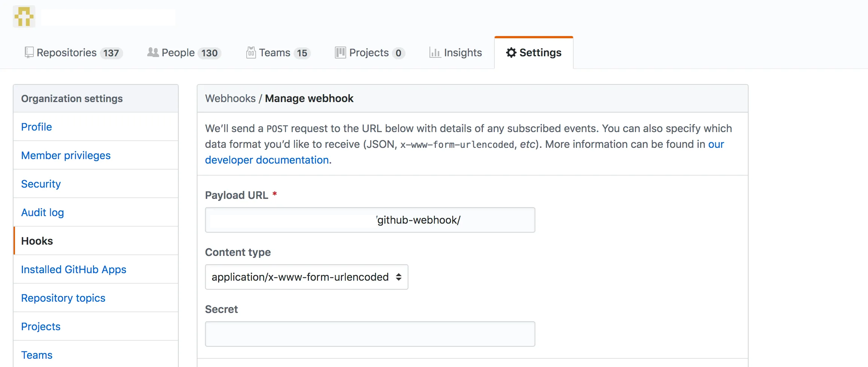The width and height of the screenshot is (868, 367).
Task: Click the People group icon
Action: tap(153, 53)
